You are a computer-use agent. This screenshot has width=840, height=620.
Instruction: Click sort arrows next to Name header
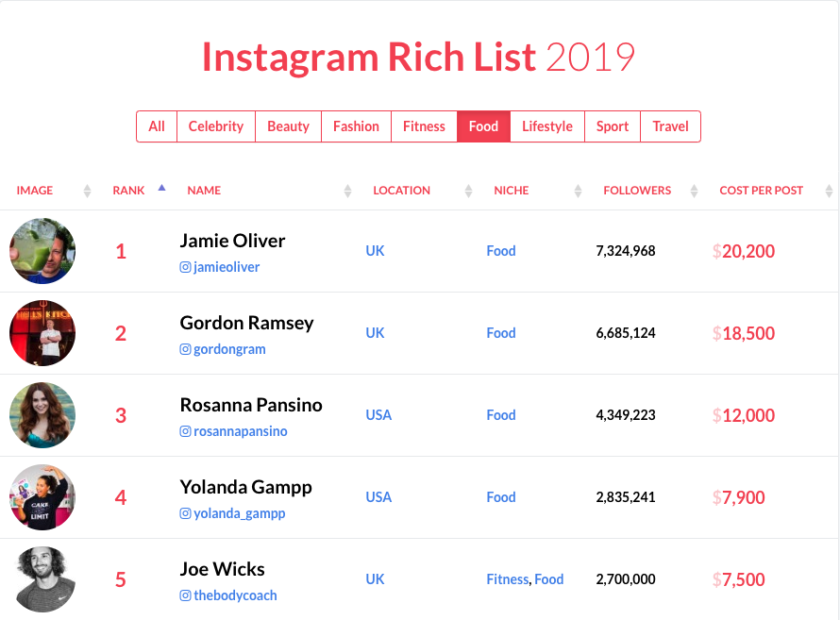tap(347, 191)
